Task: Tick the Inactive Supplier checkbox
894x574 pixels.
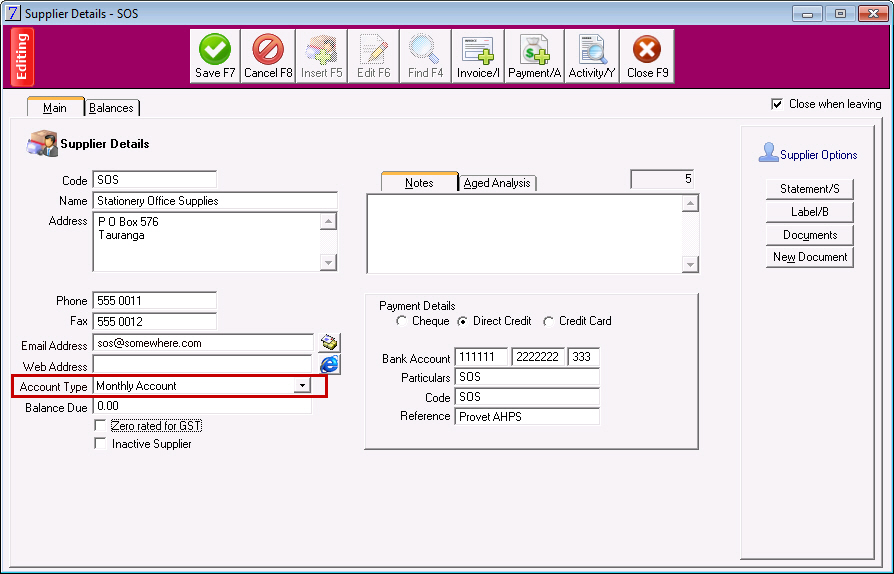Action: coord(100,443)
